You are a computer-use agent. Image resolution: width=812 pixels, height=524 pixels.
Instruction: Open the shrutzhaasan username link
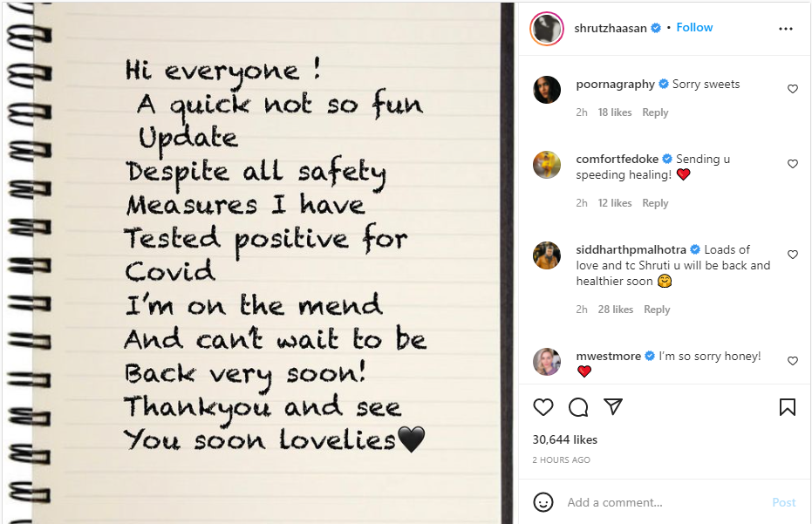(x=611, y=28)
